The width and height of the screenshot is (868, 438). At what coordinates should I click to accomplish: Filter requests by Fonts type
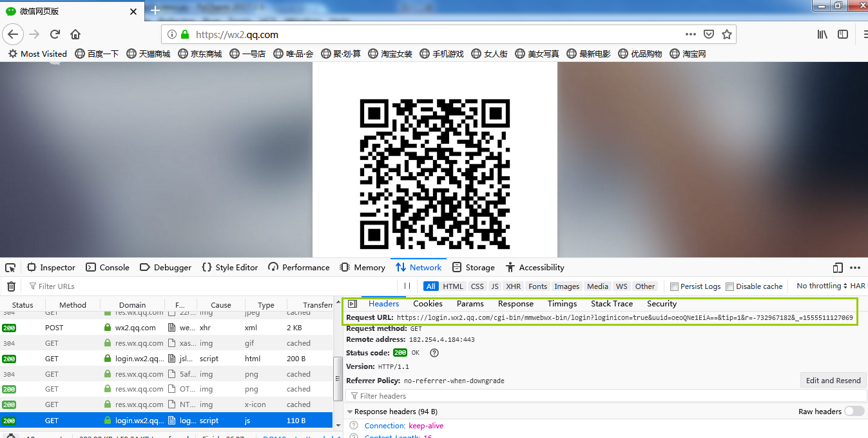537,286
